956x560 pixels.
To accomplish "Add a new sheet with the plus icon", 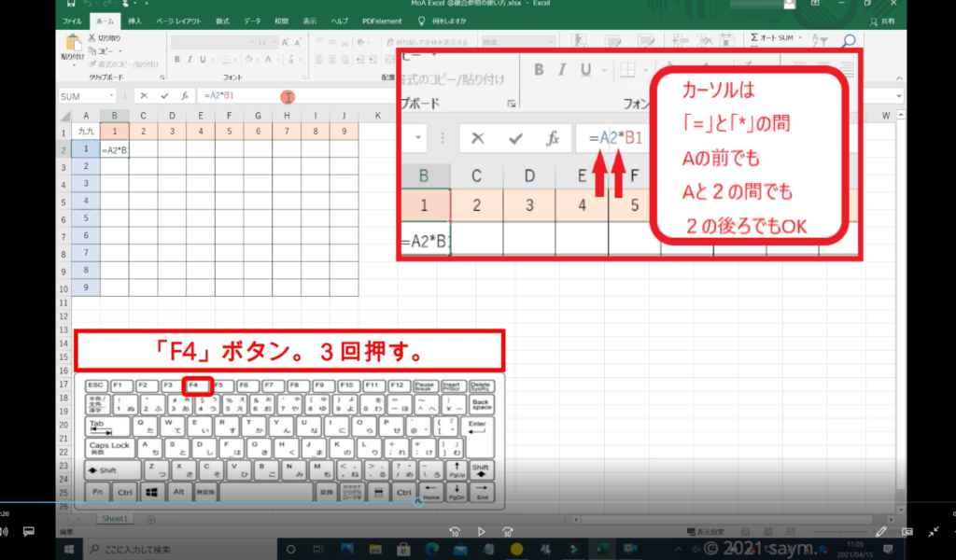I will pos(151,518).
